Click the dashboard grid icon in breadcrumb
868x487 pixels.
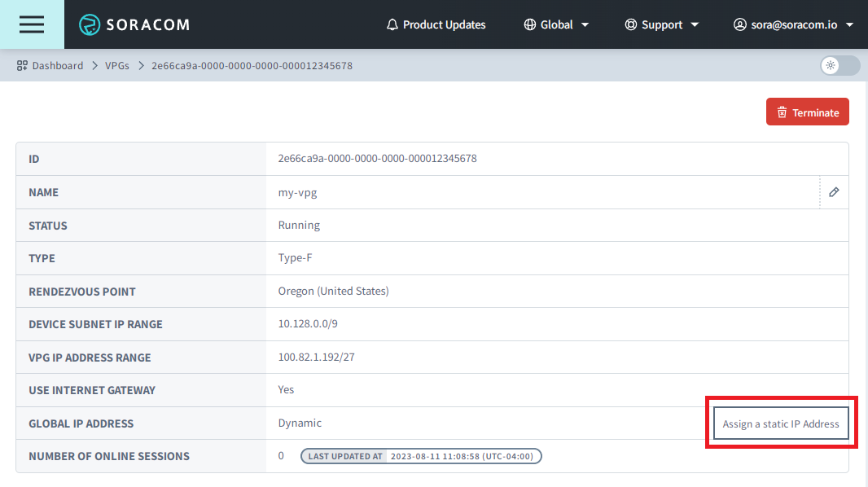tap(20, 65)
